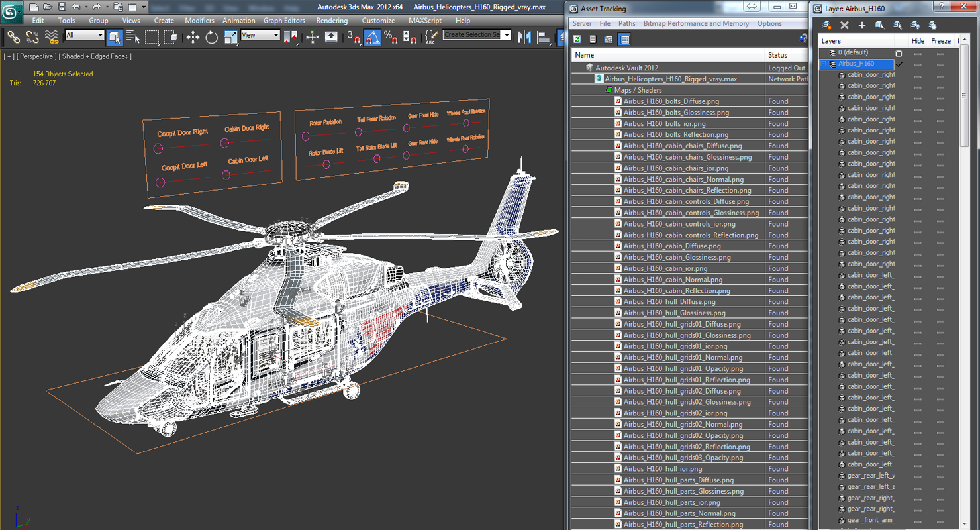Collapse the Maps / Shaders tree node
The image size is (980, 530).
click(x=609, y=90)
